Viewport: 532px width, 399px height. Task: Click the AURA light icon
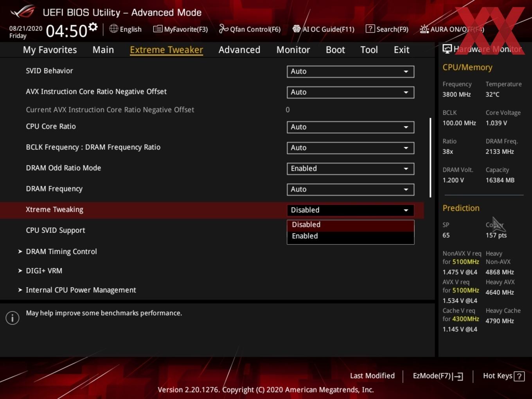(x=424, y=29)
